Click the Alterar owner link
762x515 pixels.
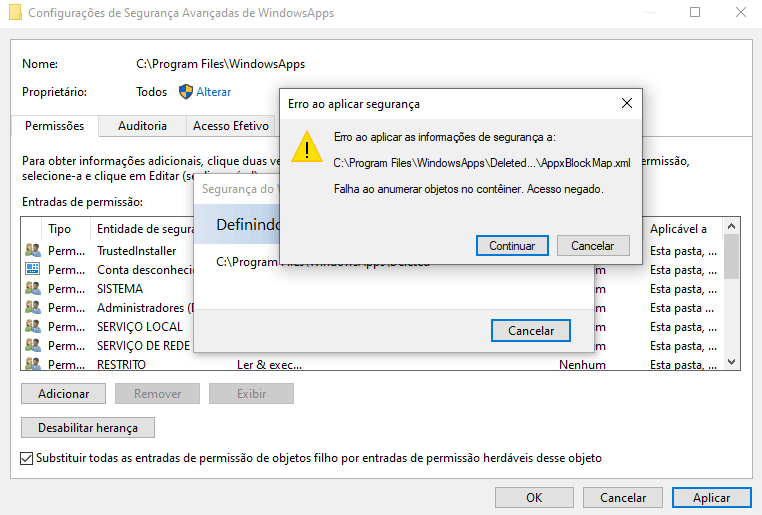[x=213, y=92]
